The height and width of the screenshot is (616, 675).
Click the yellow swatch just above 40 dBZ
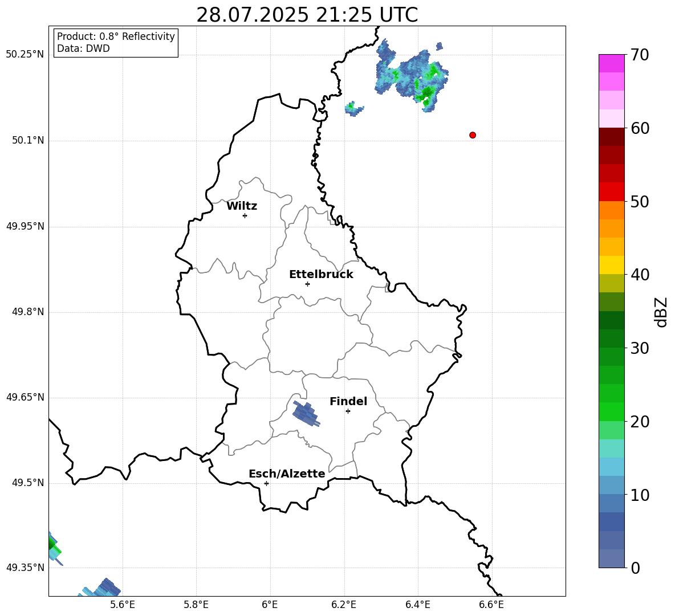[612, 265]
